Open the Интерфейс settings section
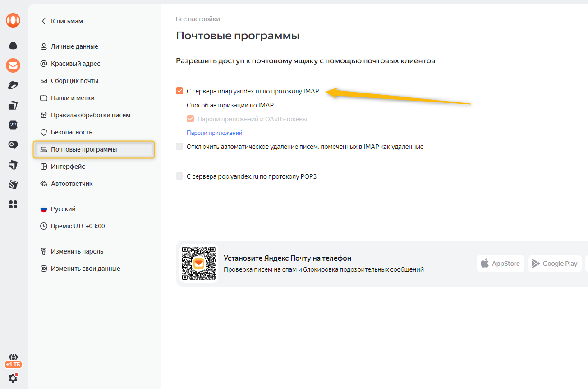 click(x=68, y=167)
